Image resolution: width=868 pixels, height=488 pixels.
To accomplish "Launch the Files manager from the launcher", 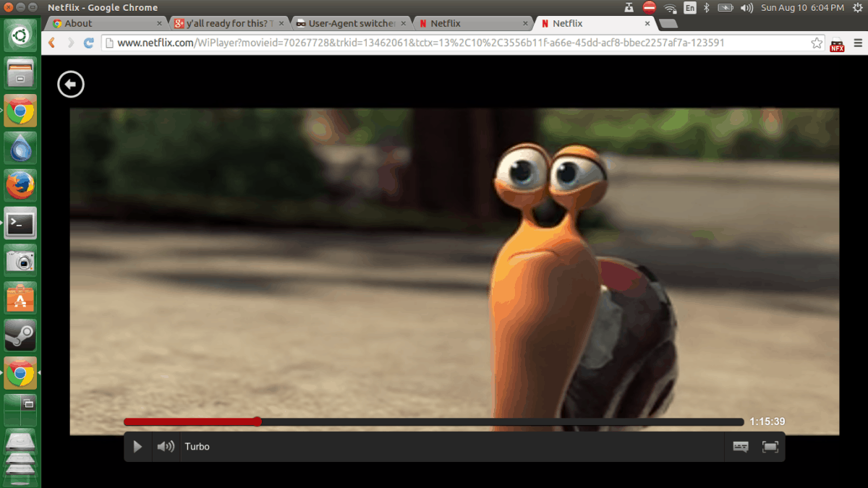I will [20, 72].
